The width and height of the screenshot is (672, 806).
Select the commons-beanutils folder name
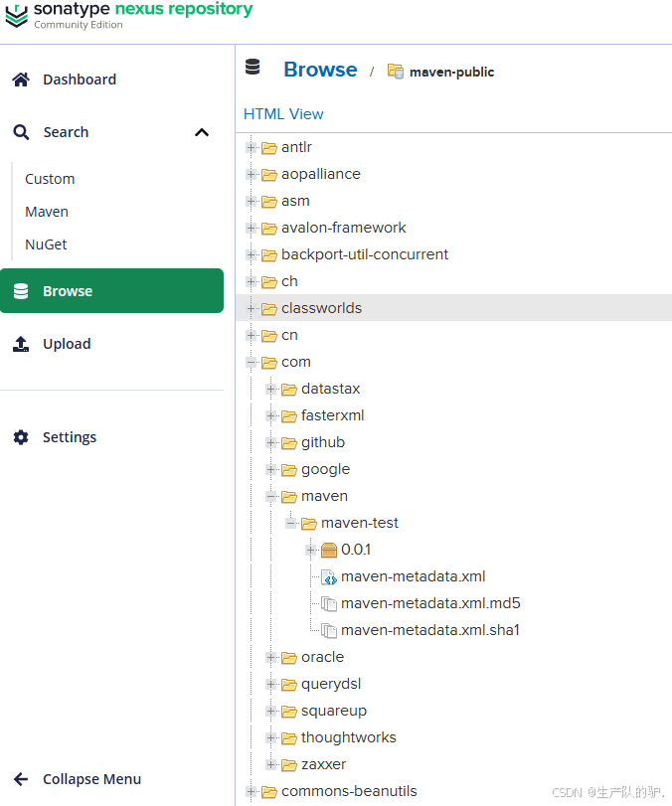(x=349, y=791)
